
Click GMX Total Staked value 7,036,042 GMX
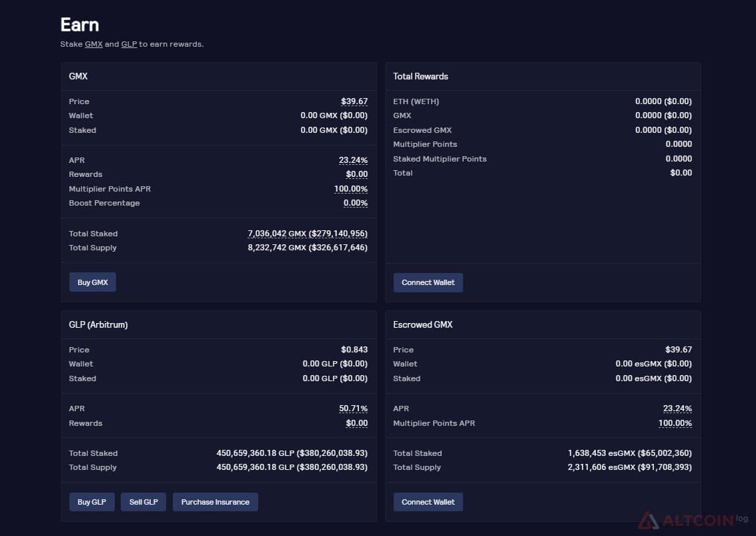tap(308, 234)
